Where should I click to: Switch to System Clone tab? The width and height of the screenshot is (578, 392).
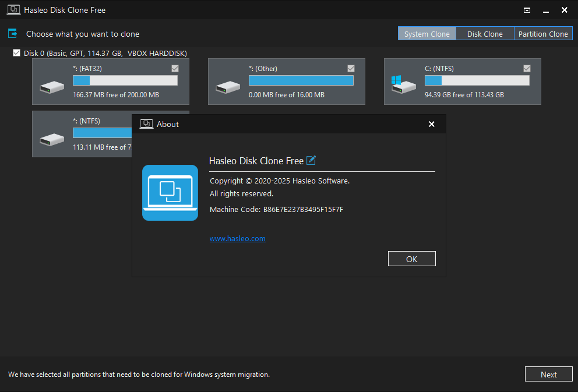pyautogui.click(x=427, y=34)
